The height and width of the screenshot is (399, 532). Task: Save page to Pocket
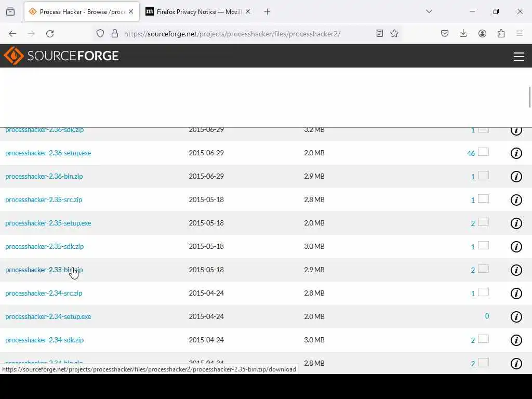[445, 33]
